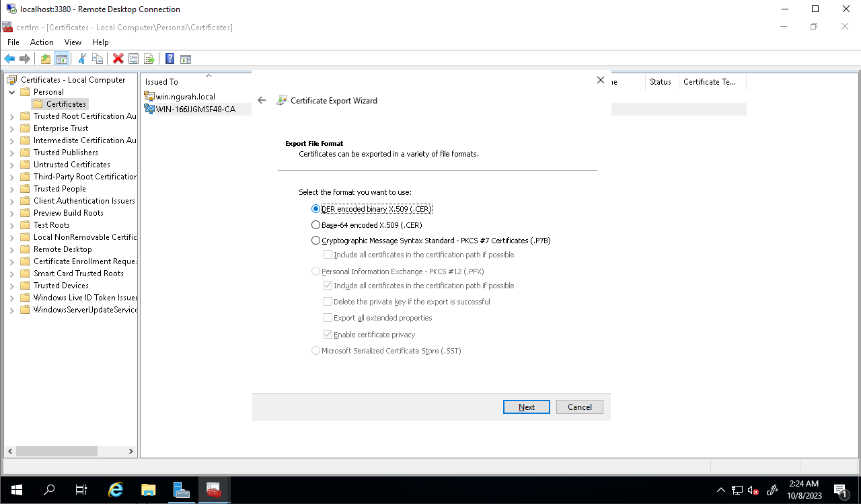Click the red Delete X icon
Viewport: 861px width, 504px height.
[118, 58]
